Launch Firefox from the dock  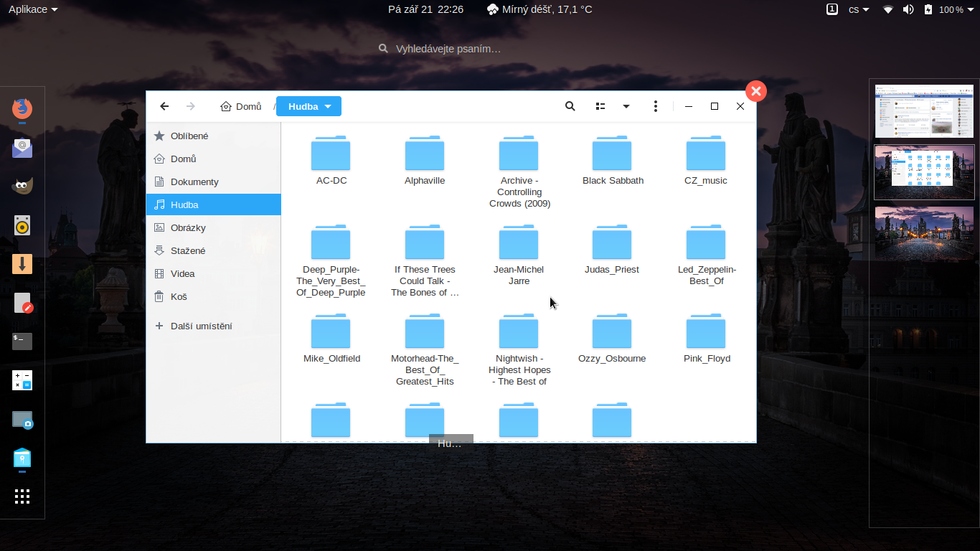coord(22,109)
